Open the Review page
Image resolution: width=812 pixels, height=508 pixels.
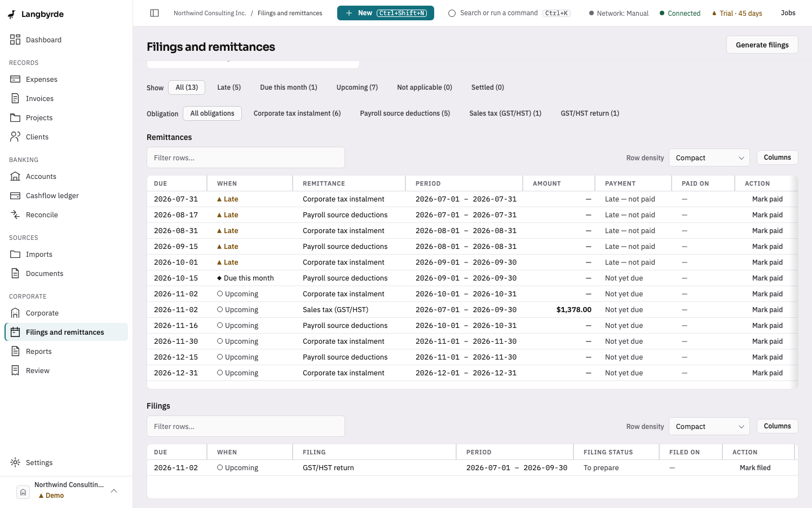[67, 370]
